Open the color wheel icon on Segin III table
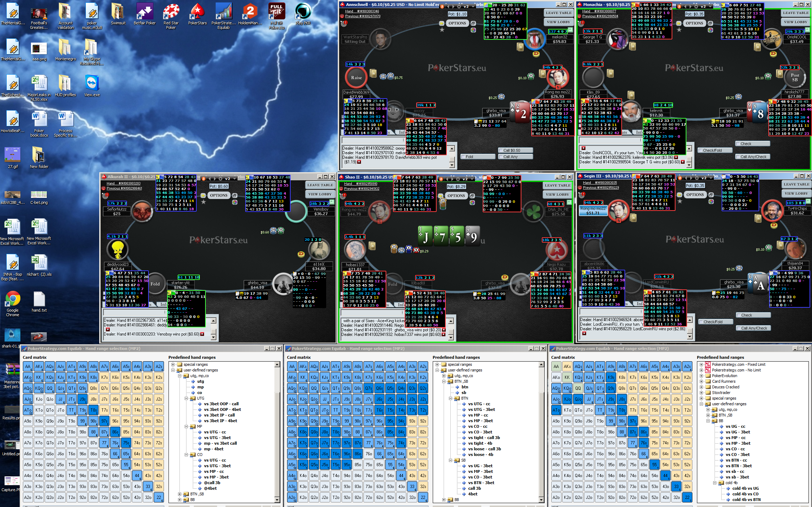 711,201
